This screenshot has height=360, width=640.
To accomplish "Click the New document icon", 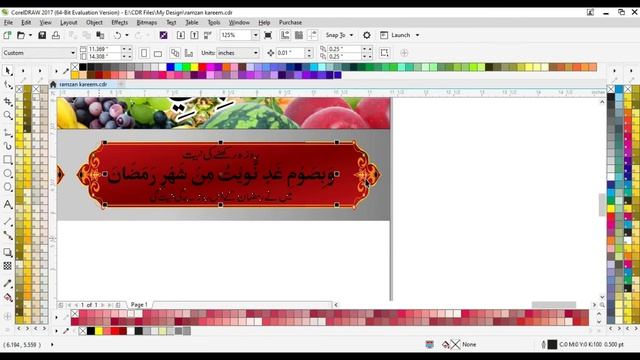I will (7, 36).
